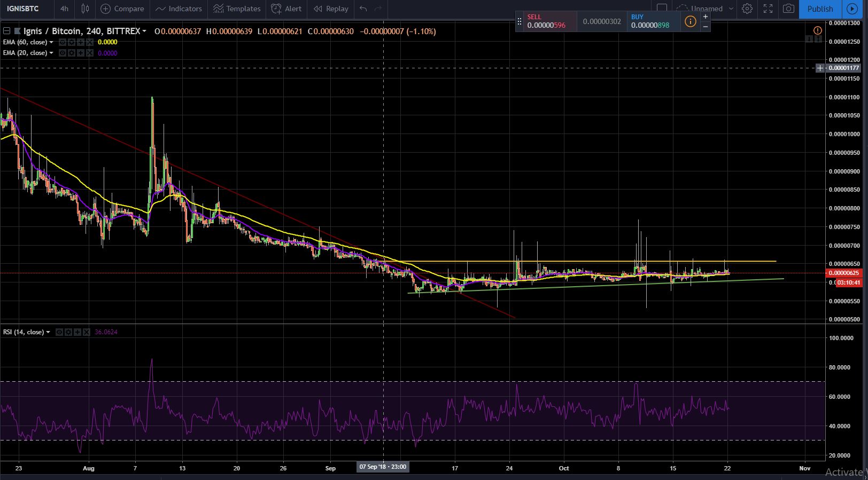
Task: Click the 0.00001177 crosshair price label
Action: point(844,68)
